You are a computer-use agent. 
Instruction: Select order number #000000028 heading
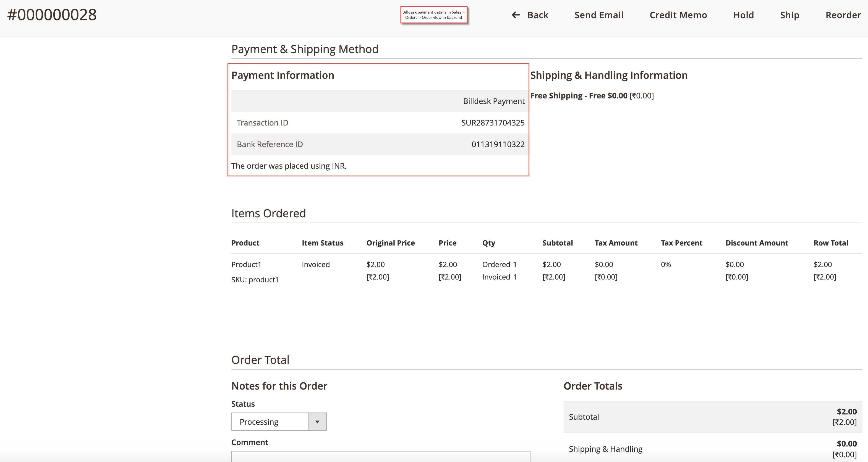(x=52, y=14)
